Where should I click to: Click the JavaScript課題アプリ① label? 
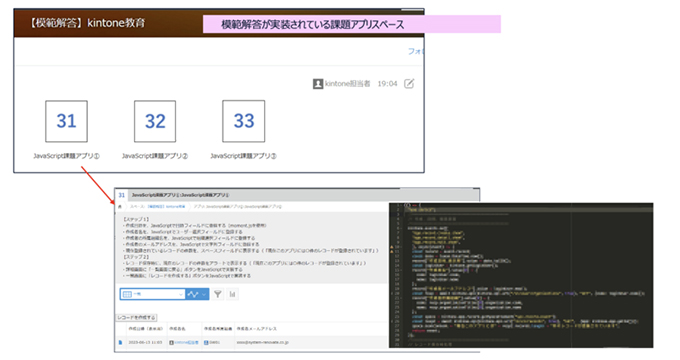coord(66,156)
